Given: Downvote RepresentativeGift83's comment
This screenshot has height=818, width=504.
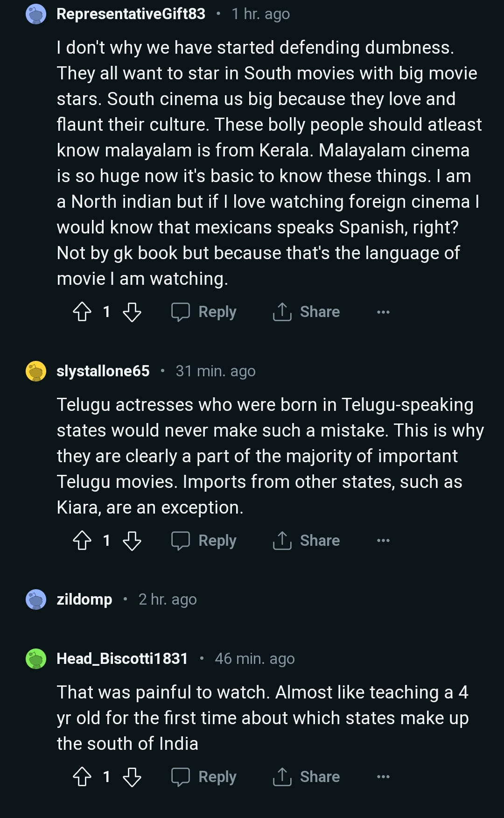Looking at the screenshot, I should tap(132, 312).
